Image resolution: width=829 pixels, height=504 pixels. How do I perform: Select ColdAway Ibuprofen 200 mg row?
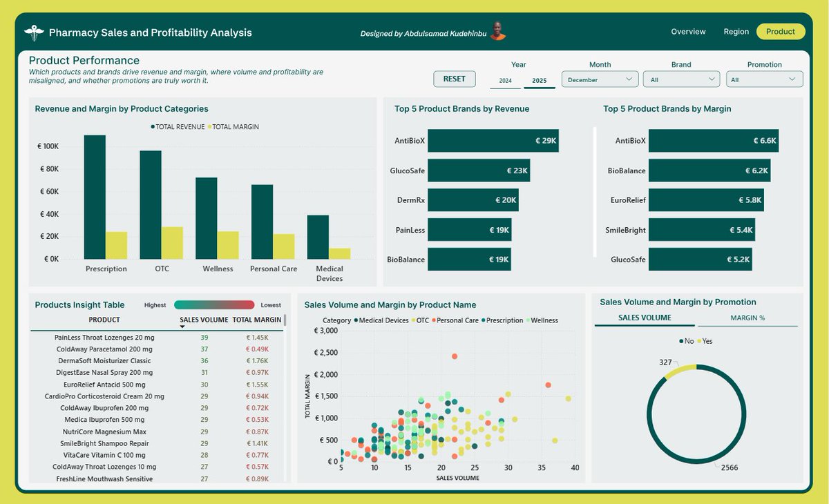pyautogui.click(x=157, y=408)
